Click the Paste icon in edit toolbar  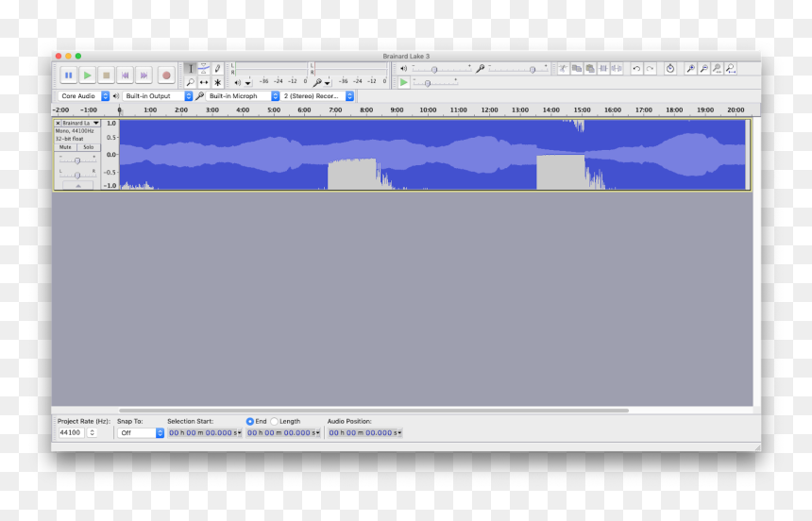(x=590, y=68)
